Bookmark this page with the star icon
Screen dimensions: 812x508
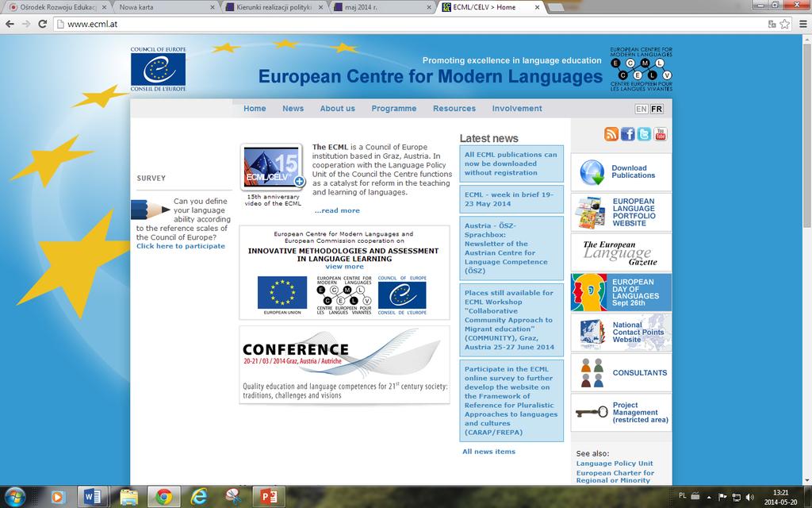pos(785,24)
